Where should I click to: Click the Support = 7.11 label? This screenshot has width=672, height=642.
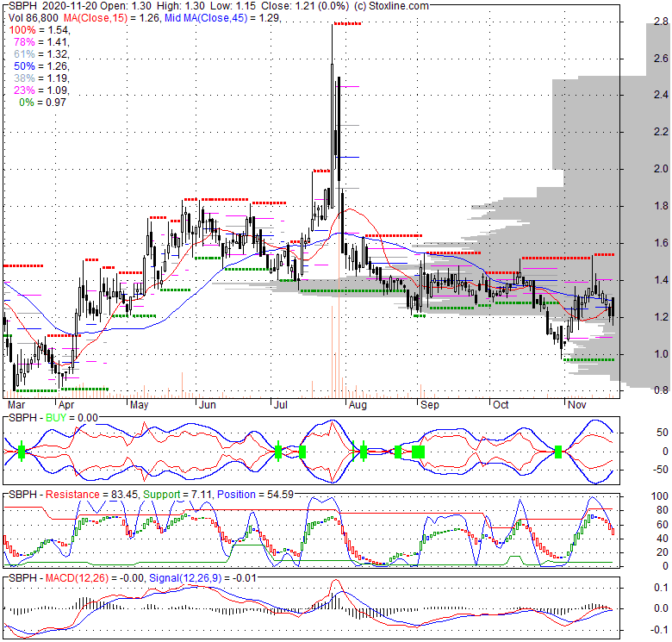click(x=177, y=495)
